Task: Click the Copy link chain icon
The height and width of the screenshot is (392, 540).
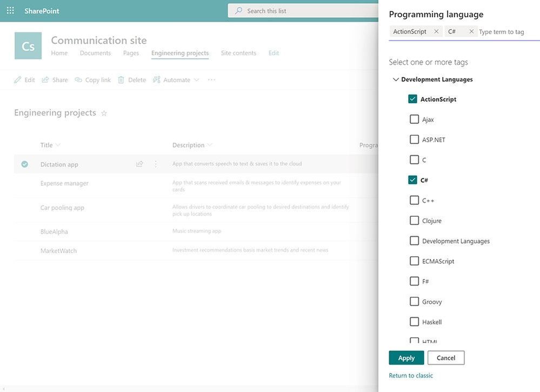Action: [78, 80]
